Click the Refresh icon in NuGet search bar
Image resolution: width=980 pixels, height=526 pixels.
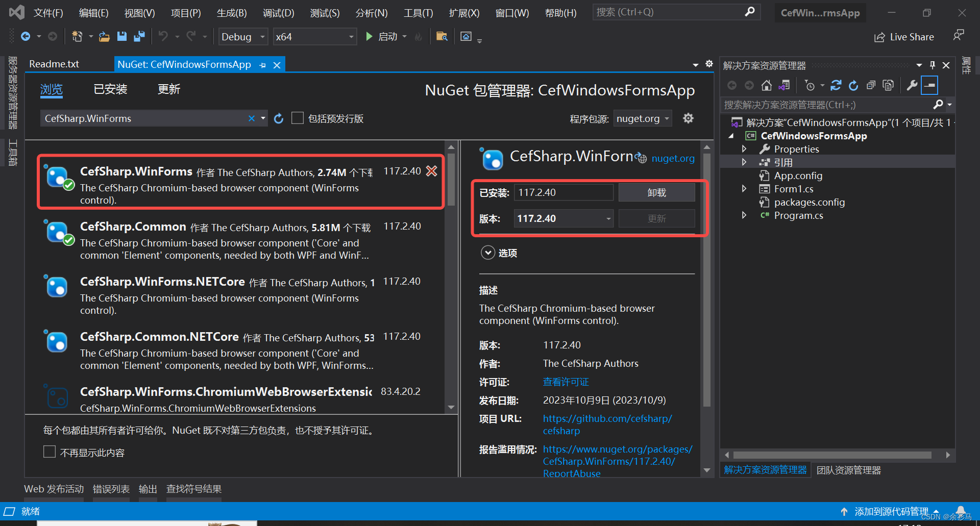(279, 118)
